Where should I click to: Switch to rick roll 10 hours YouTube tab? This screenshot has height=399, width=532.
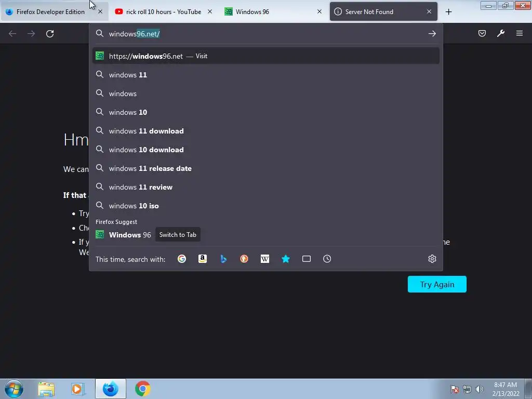(x=164, y=11)
